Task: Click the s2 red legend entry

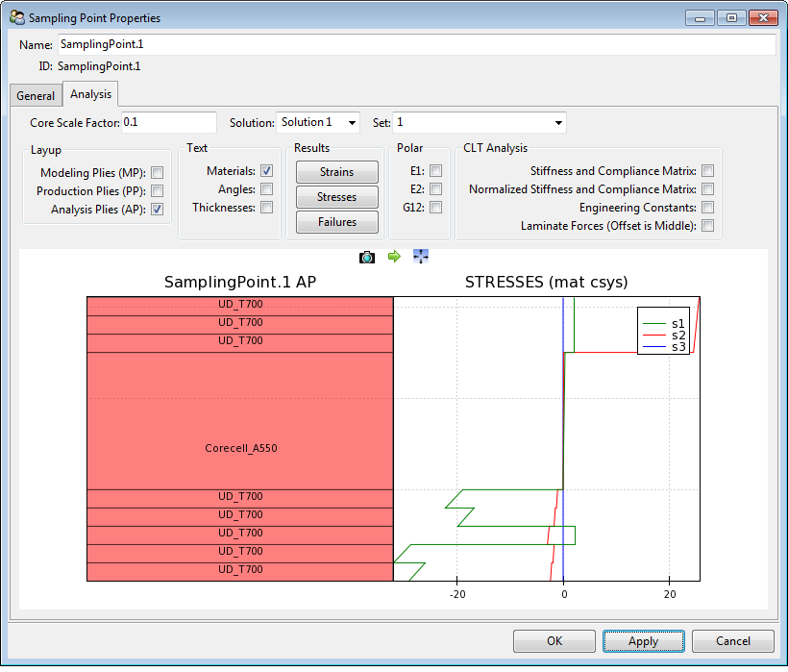Action: click(x=663, y=336)
